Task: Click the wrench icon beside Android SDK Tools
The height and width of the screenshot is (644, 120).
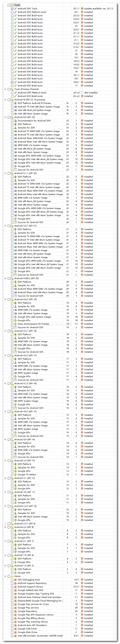Action: coord(16,9)
